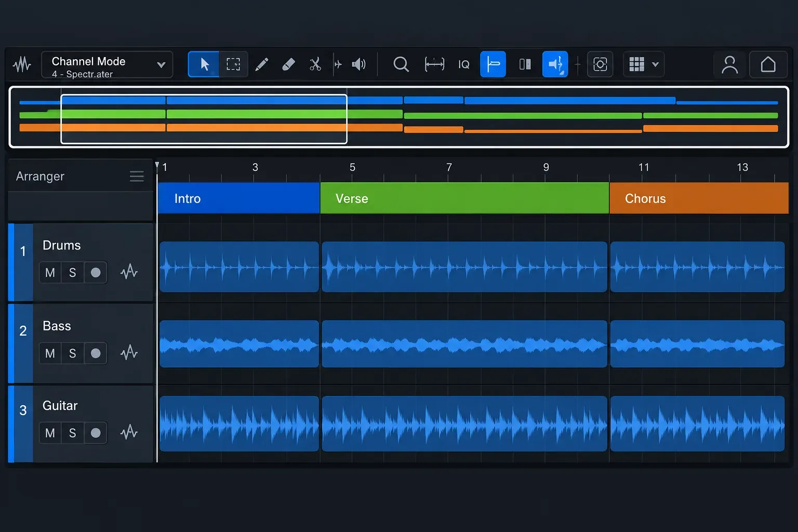Click bar 13 on the timeline ruler
Screen dimensions: 798x532
click(742, 167)
